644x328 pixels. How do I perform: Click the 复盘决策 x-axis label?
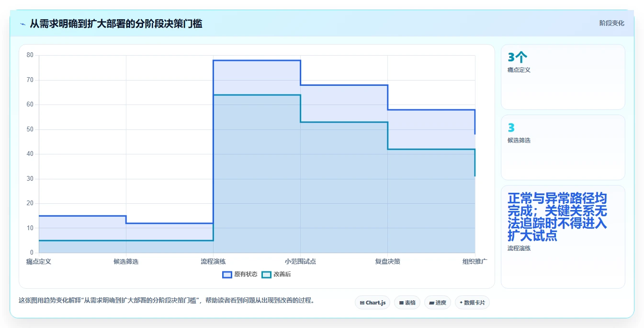(x=387, y=261)
